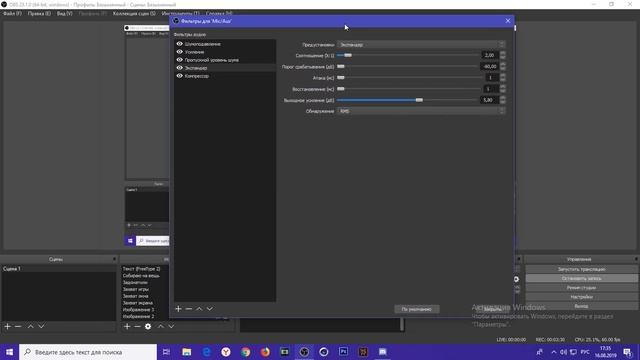Image resolution: width=640 pixels, height=360 pixels.
Task: Close the filters dialog with X
Action: click(508, 21)
